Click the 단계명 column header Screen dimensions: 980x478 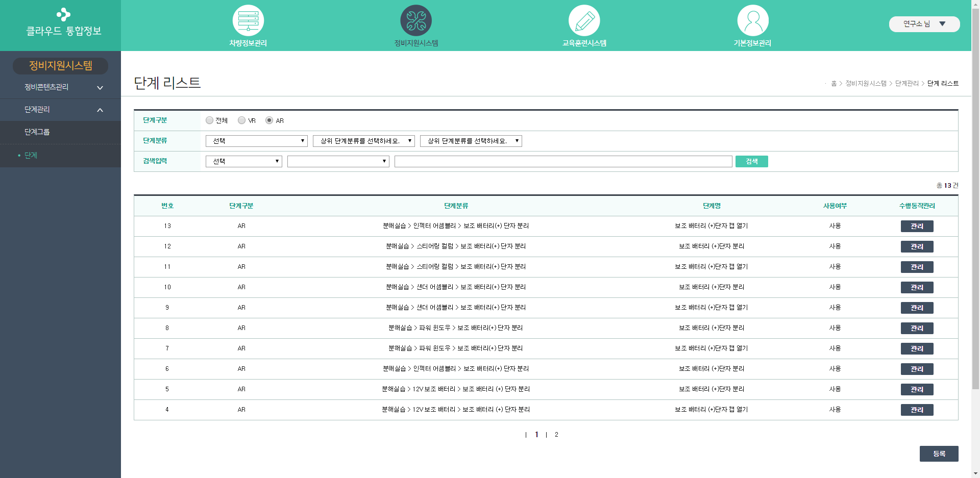pos(712,206)
